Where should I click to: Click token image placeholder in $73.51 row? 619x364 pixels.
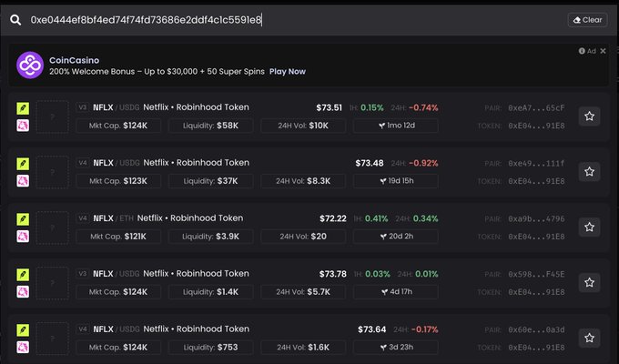[x=53, y=116]
